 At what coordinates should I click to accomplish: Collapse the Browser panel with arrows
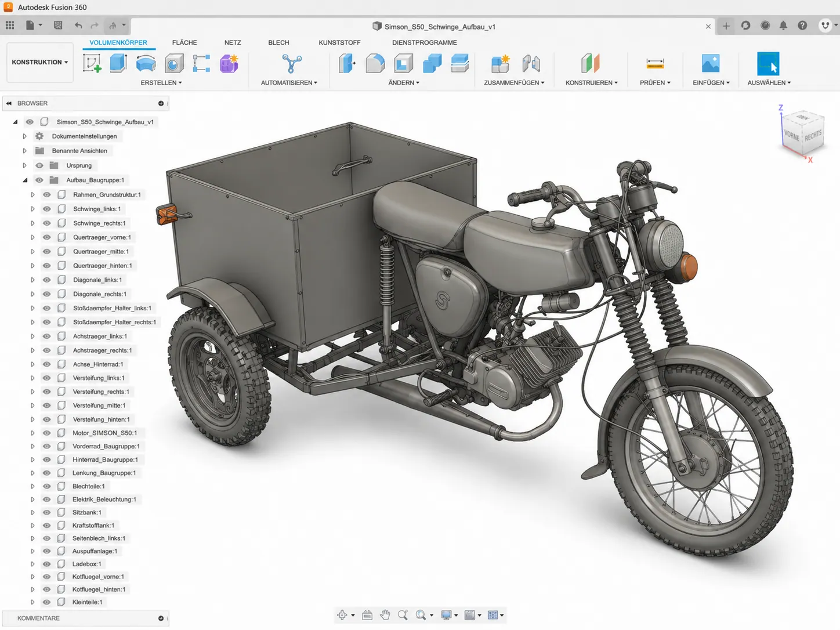(9, 103)
